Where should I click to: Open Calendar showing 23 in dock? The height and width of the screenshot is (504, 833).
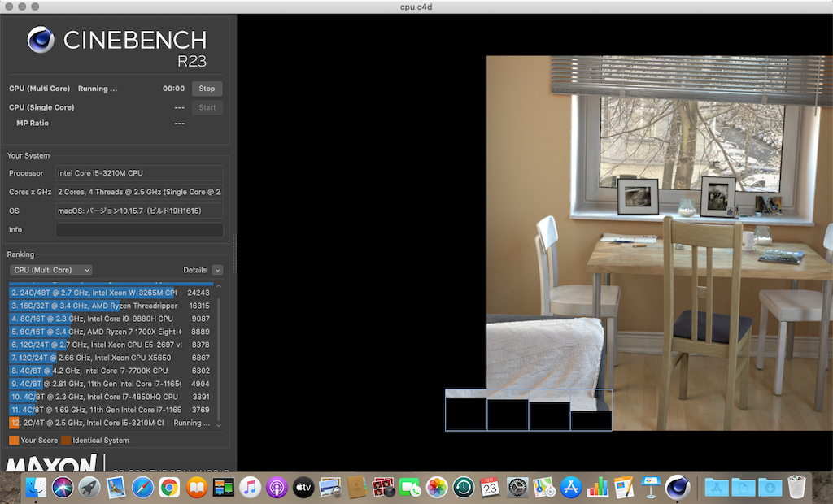[x=491, y=487]
